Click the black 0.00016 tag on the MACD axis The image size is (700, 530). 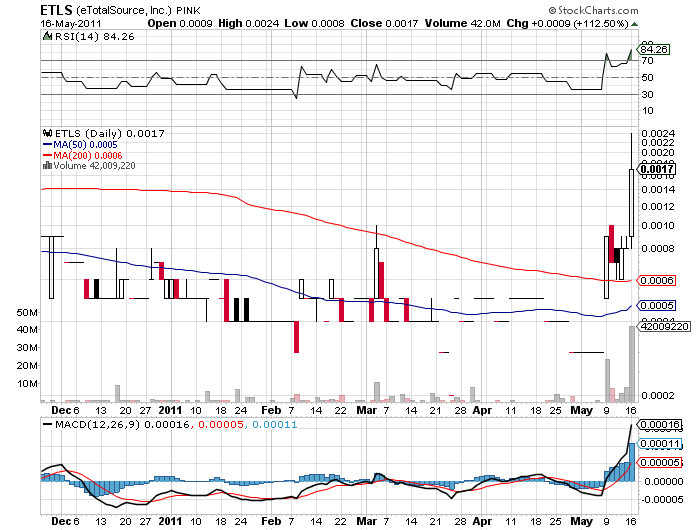659,424
